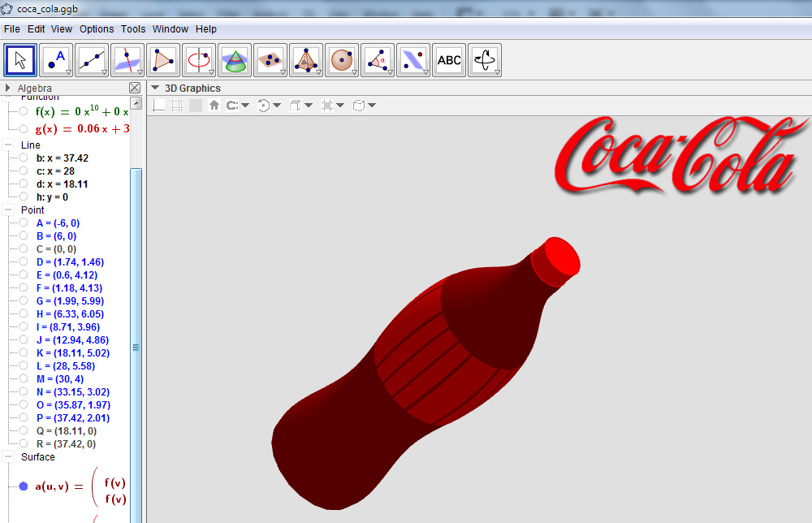
Task: Open the Edit menu
Action: 36,29
